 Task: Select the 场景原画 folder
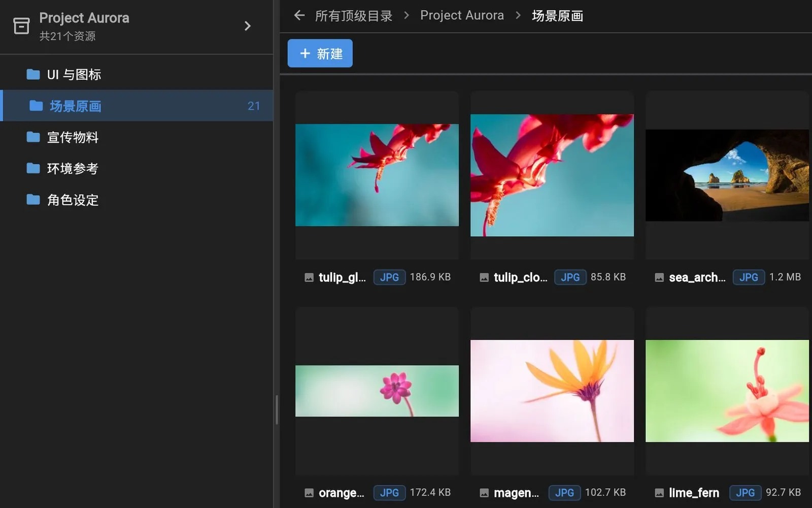point(137,106)
